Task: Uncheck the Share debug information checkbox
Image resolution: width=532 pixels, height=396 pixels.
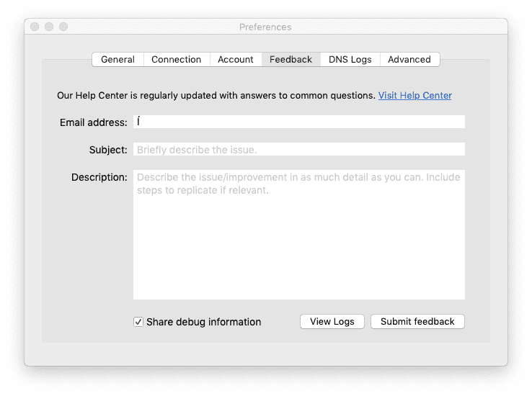Action: [138, 322]
